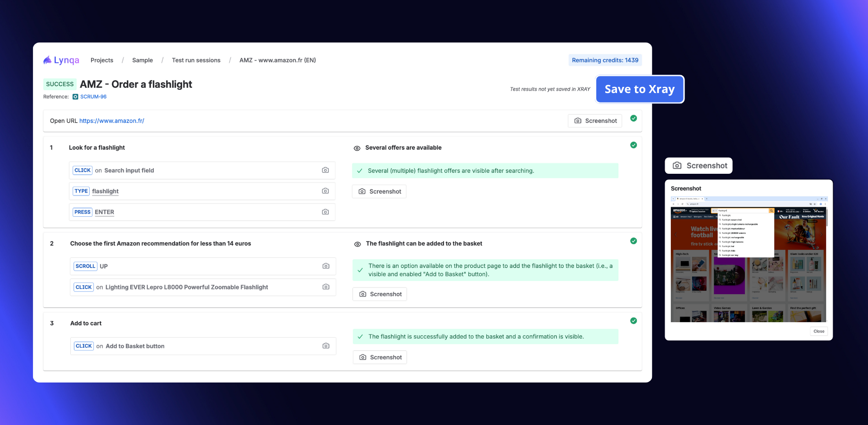Click the green success indicator on Add to cart
Screen dimensions: 868x425
pos(634,321)
